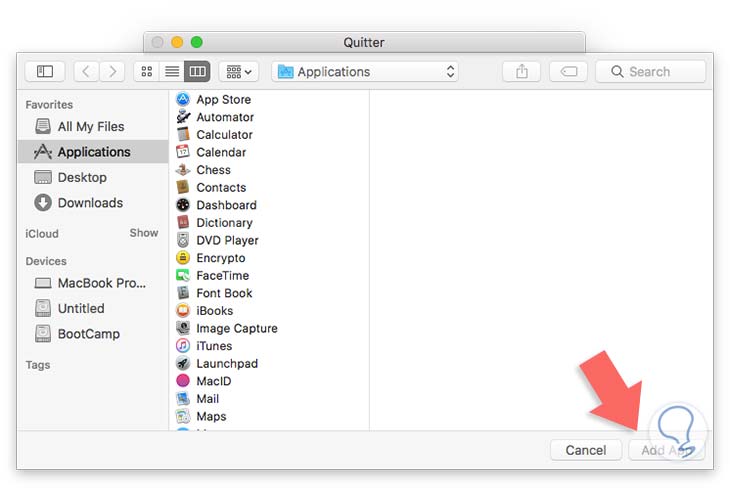
Task: Click the "Encrypto" name text
Action: click(x=221, y=258)
